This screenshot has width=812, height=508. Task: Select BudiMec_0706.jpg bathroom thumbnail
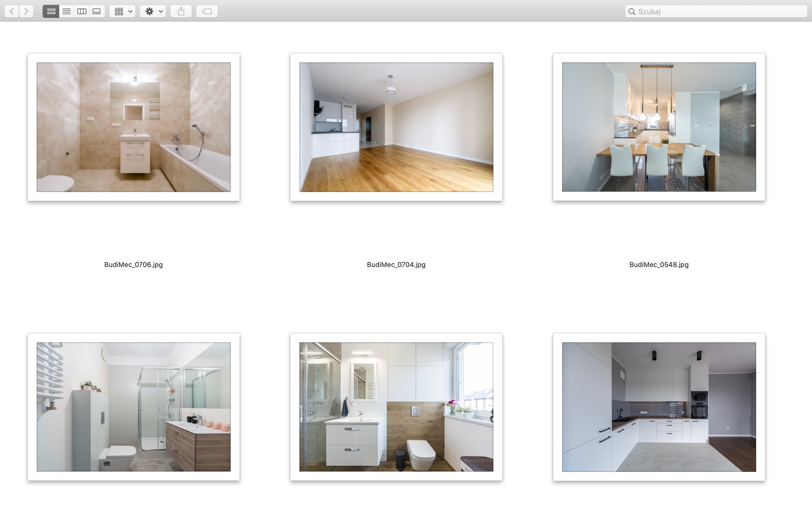pos(134,127)
